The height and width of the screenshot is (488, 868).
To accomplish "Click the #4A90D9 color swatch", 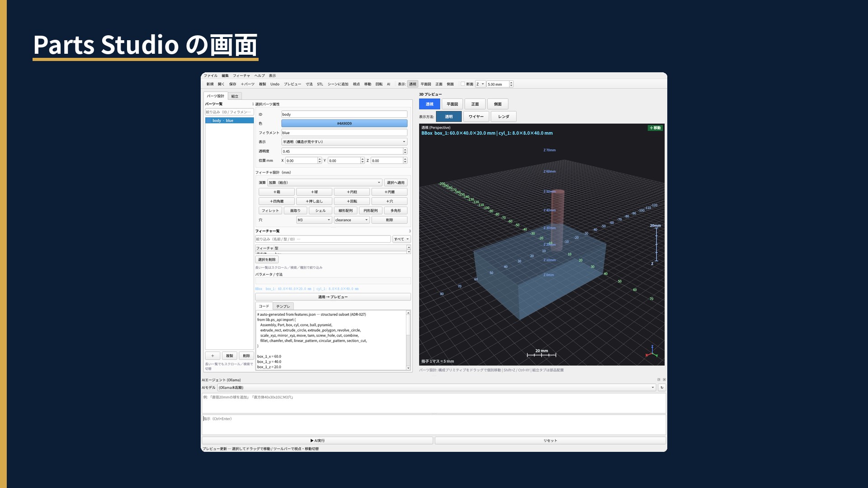I will (x=344, y=123).
